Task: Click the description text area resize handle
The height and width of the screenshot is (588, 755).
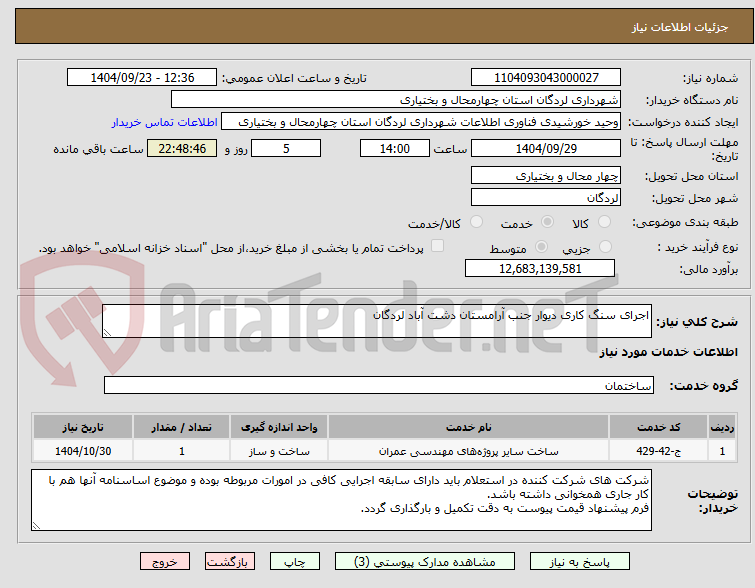Action: (107, 332)
